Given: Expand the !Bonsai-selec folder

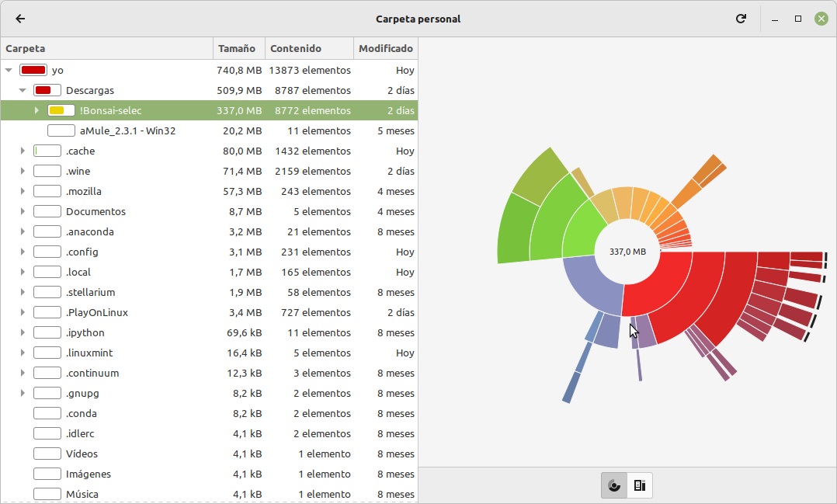Looking at the screenshot, I should pos(36,110).
